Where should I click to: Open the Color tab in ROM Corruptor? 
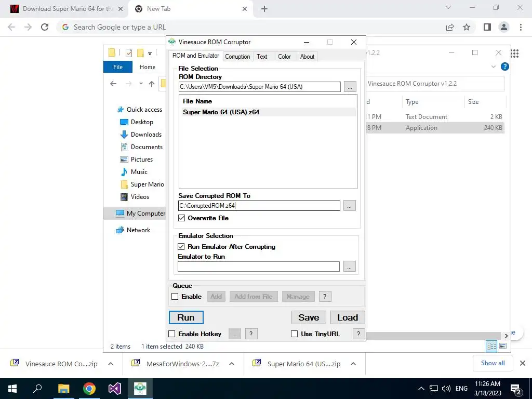284,56
